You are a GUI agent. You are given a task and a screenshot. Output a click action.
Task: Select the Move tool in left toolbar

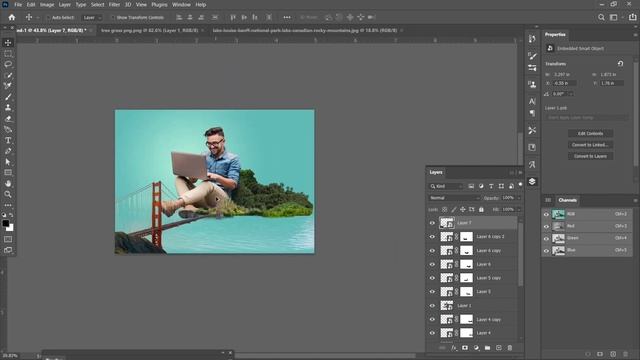(8, 43)
